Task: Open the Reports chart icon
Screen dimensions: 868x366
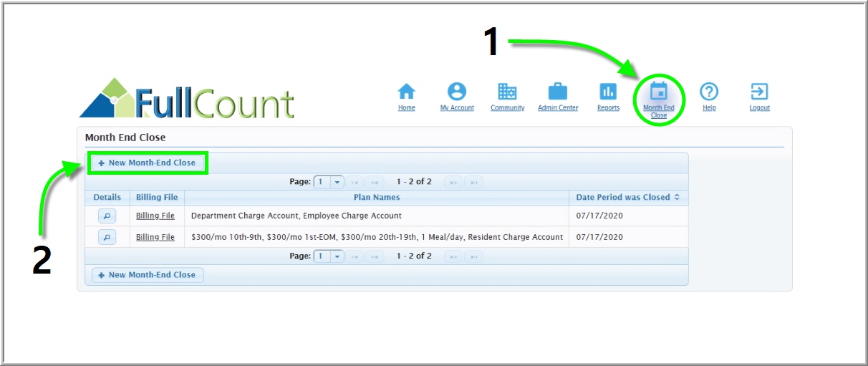Action: (x=608, y=92)
